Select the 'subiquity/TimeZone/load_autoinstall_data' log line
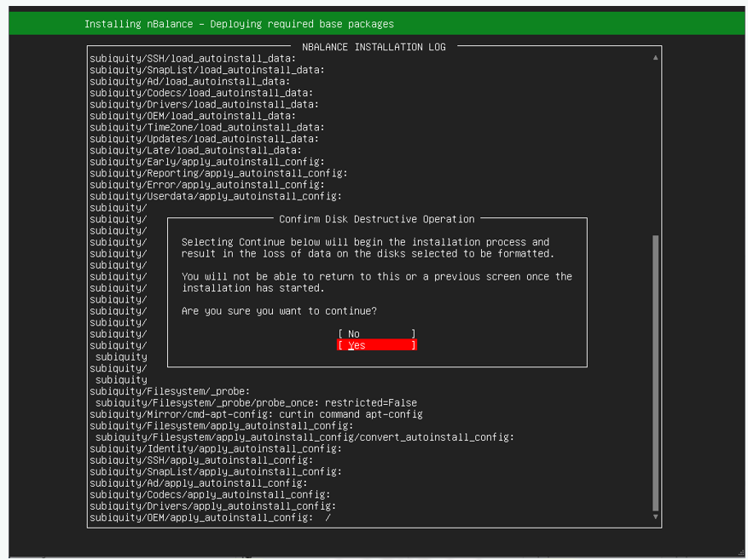This screenshot has width=748, height=560. coord(204,127)
